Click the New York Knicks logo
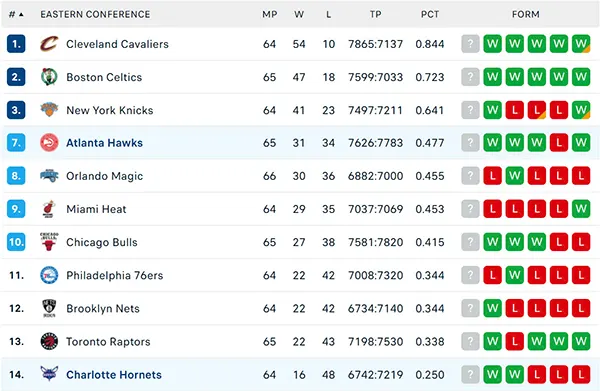Screen dimensions: 600x391 click(x=49, y=110)
